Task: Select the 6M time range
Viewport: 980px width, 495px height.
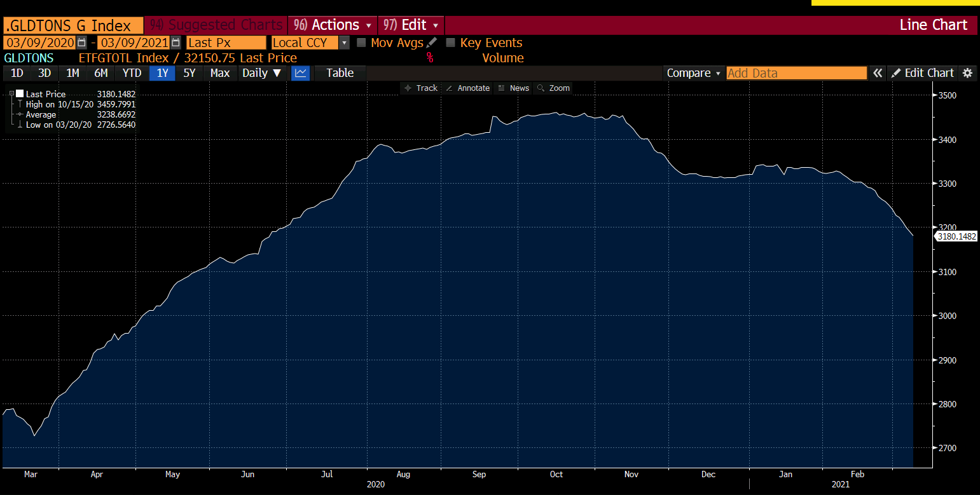Action: [x=101, y=73]
